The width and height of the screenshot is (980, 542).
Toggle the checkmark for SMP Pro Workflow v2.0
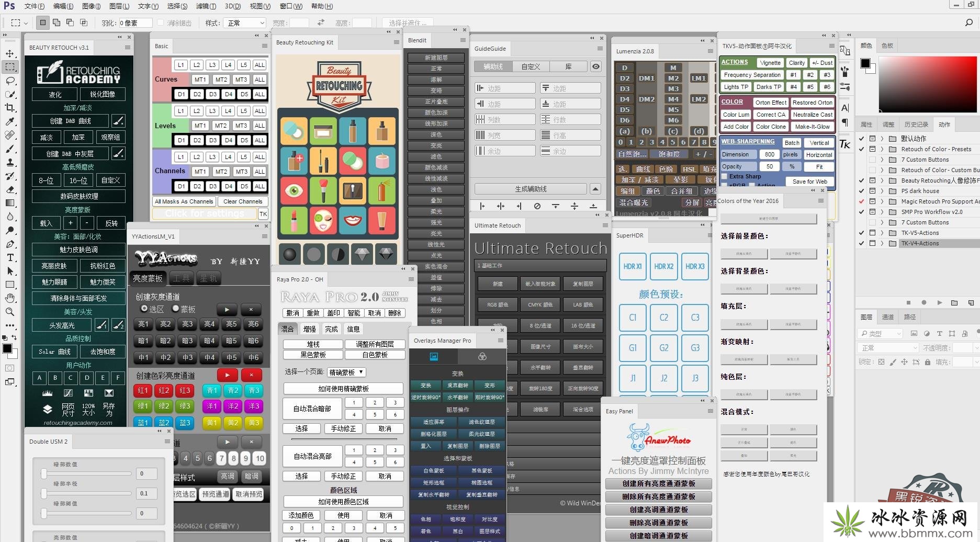click(x=862, y=212)
